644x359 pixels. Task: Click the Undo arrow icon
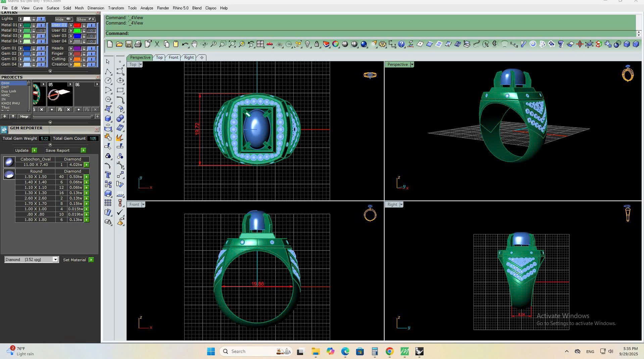185,44
